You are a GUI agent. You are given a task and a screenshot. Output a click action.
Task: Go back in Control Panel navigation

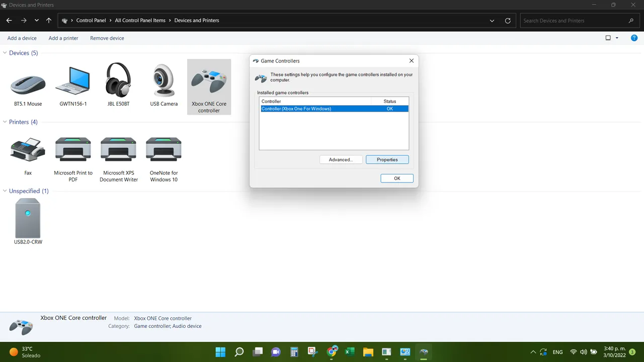click(x=9, y=21)
